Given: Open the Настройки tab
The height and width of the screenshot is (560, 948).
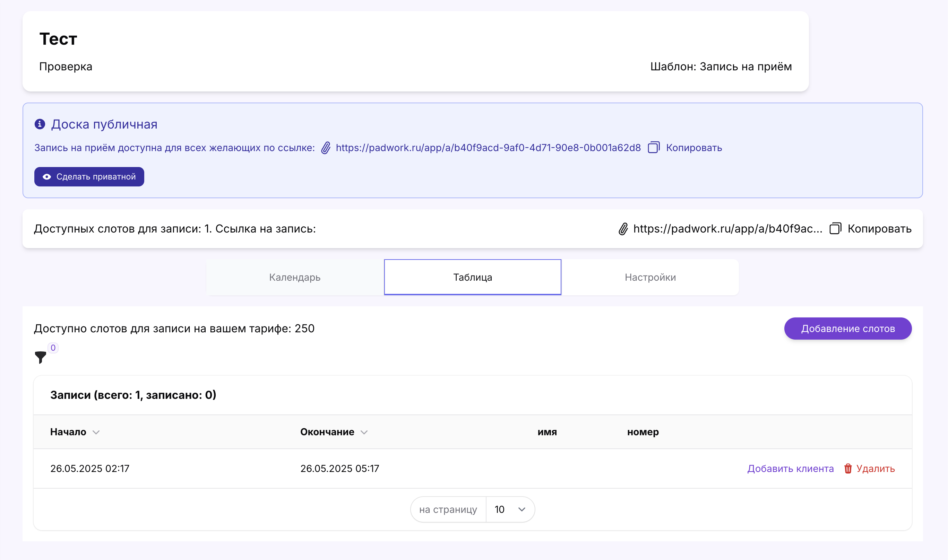Looking at the screenshot, I should pyautogui.click(x=650, y=277).
